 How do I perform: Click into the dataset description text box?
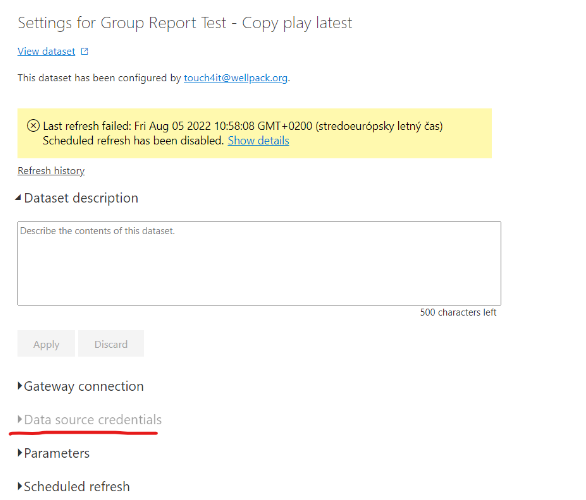[259, 263]
